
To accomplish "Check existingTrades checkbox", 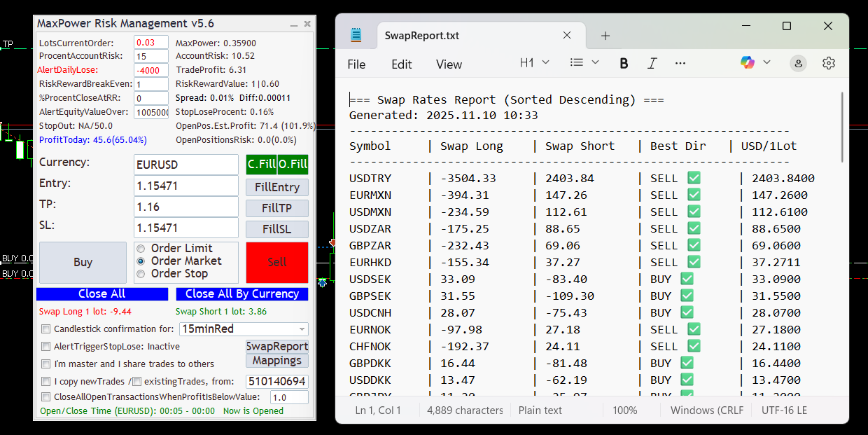I will (x=137, y=382).
